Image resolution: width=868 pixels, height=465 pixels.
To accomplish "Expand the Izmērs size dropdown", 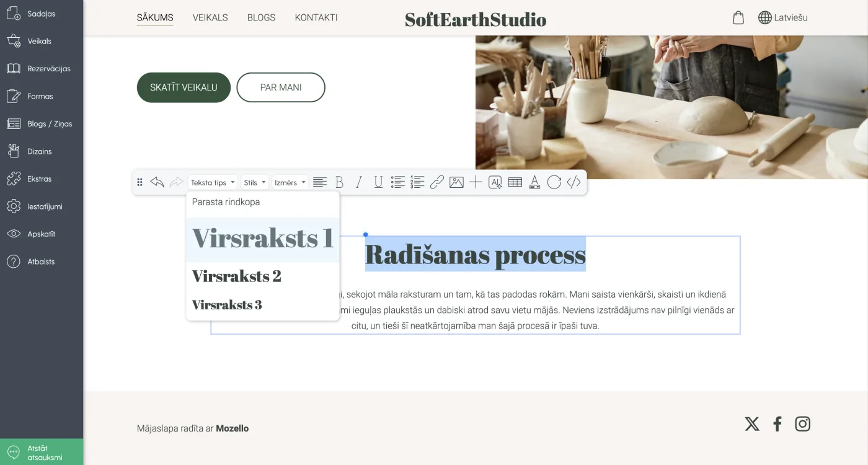I will pos(290,182).
